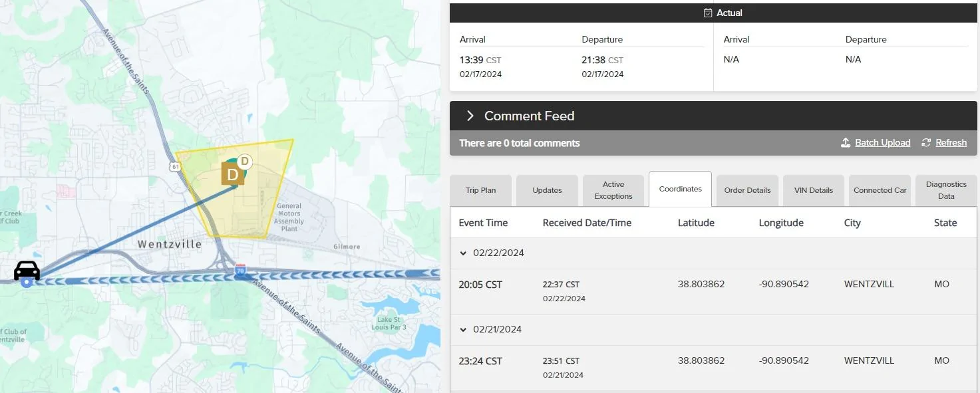
Task: Open the Updates tab
Action: [x=548, y=190]
